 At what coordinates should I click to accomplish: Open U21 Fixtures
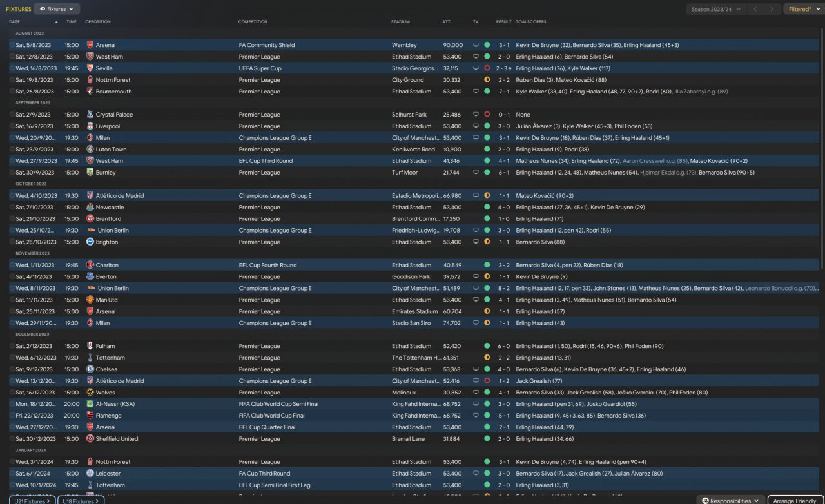(32, 501)
